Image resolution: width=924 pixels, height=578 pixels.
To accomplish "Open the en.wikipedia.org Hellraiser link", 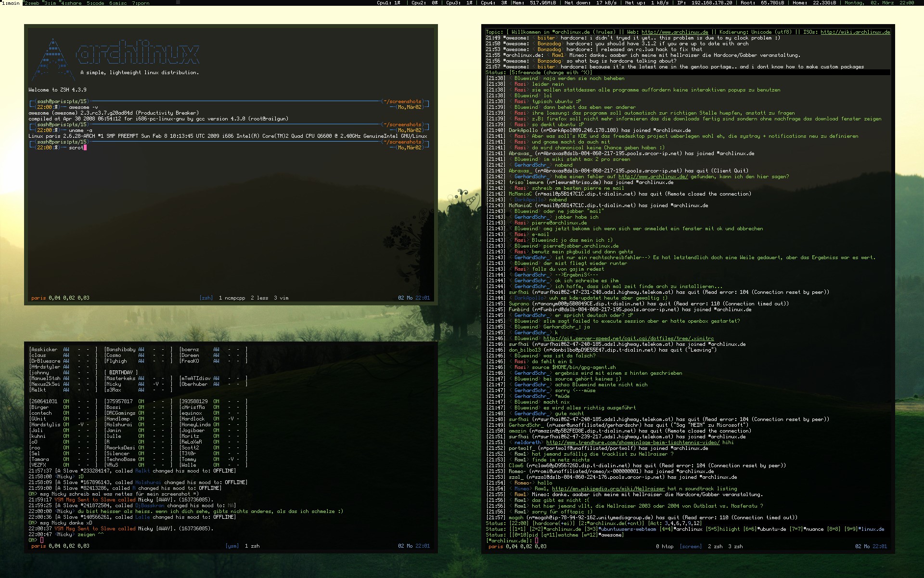I will tap(608, 488).
